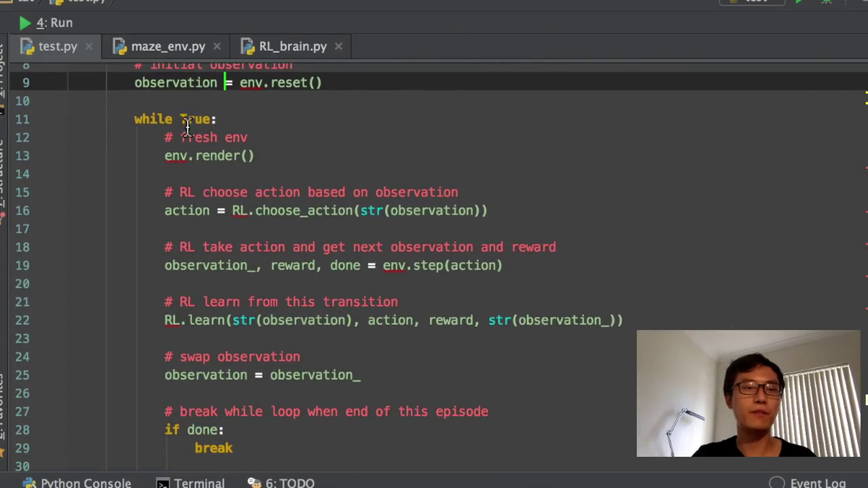Click the 'if done:' statement
The height and width of the screenshot is (488, 868).
[194, 430]
